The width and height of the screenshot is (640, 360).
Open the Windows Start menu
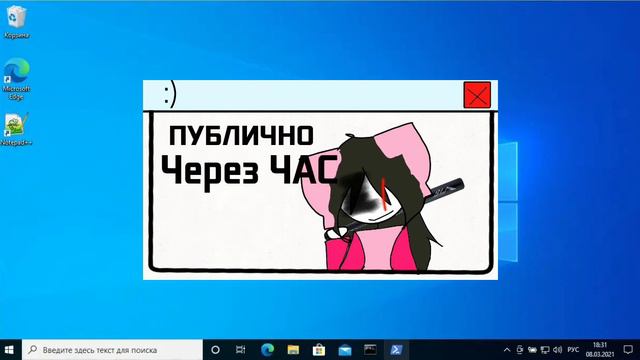pyautogui.click(x=9, y=350)
